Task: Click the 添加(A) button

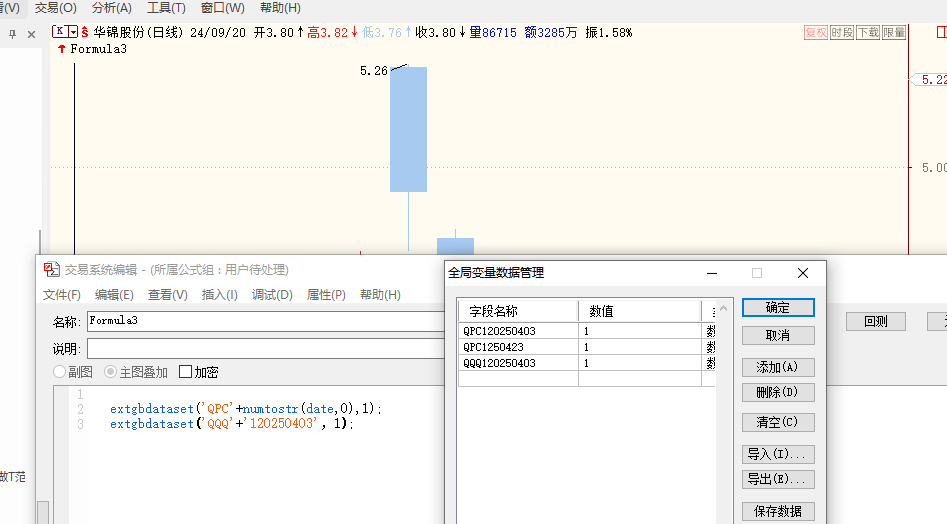Action: pos(778,367)
